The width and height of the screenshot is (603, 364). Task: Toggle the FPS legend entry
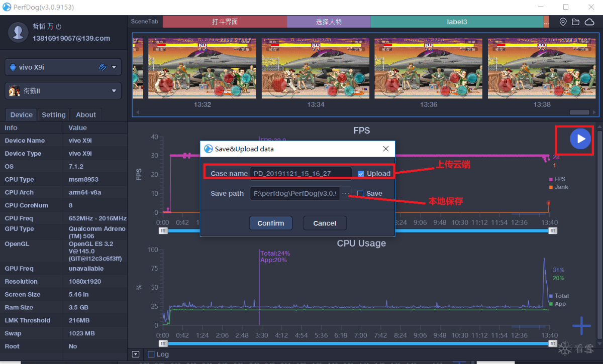coord(557,179)
